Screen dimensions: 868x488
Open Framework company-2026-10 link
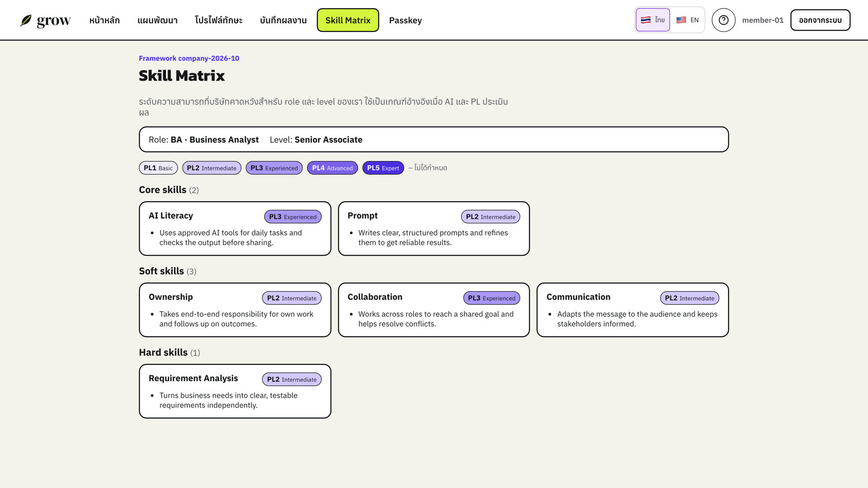(x=189, y=58)
